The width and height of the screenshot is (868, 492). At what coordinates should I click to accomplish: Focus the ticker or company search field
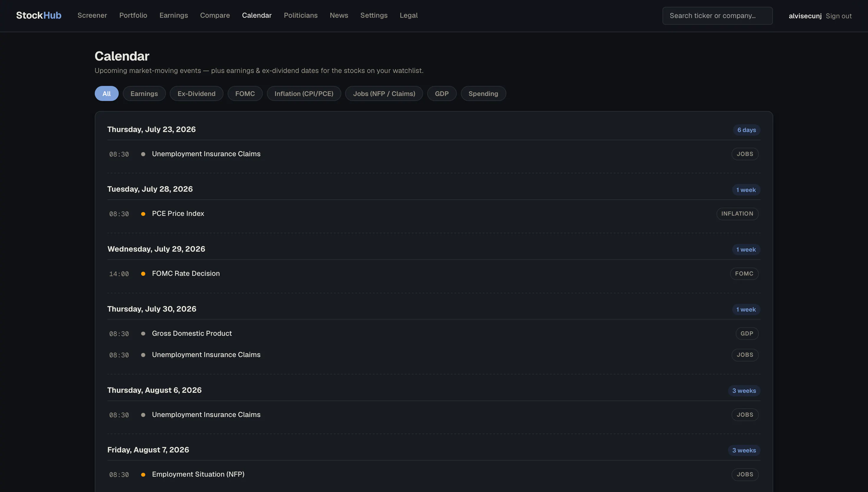(x=717, y=16)
